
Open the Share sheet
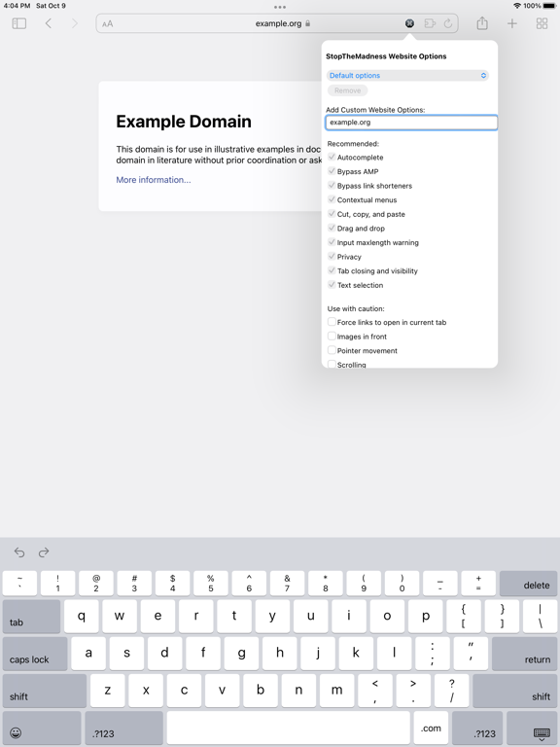(482, 23)
